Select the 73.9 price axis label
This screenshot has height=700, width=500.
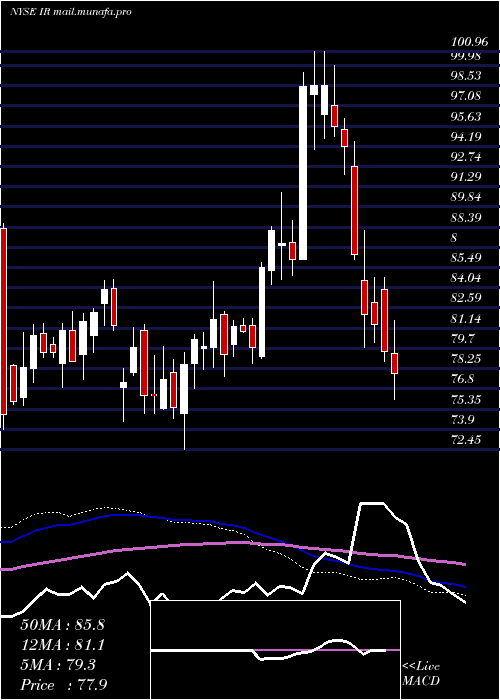click(x=463, y=419)
